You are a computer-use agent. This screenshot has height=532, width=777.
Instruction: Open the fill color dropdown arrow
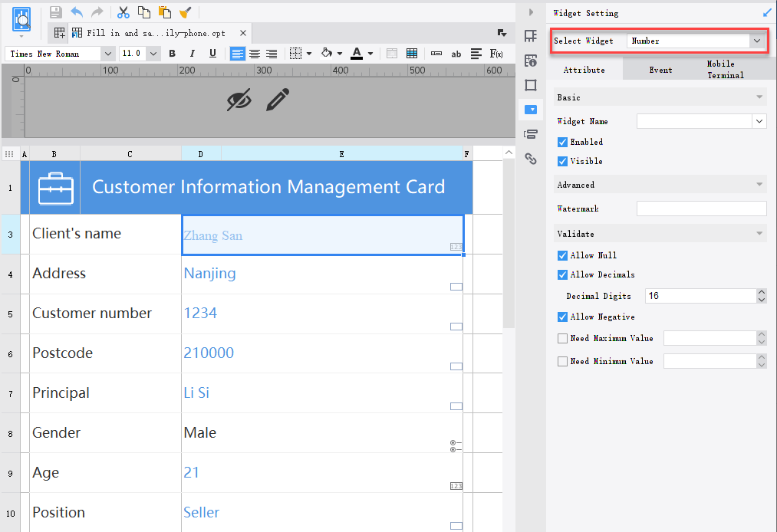[x=340, y=54]
